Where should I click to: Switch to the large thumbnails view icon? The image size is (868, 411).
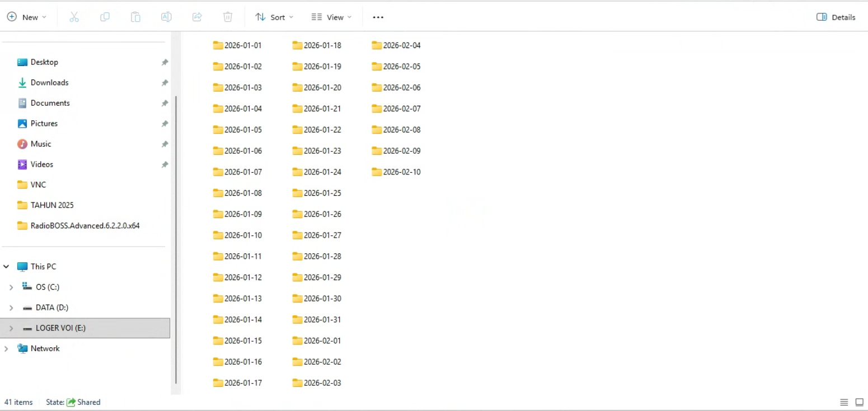860,402
